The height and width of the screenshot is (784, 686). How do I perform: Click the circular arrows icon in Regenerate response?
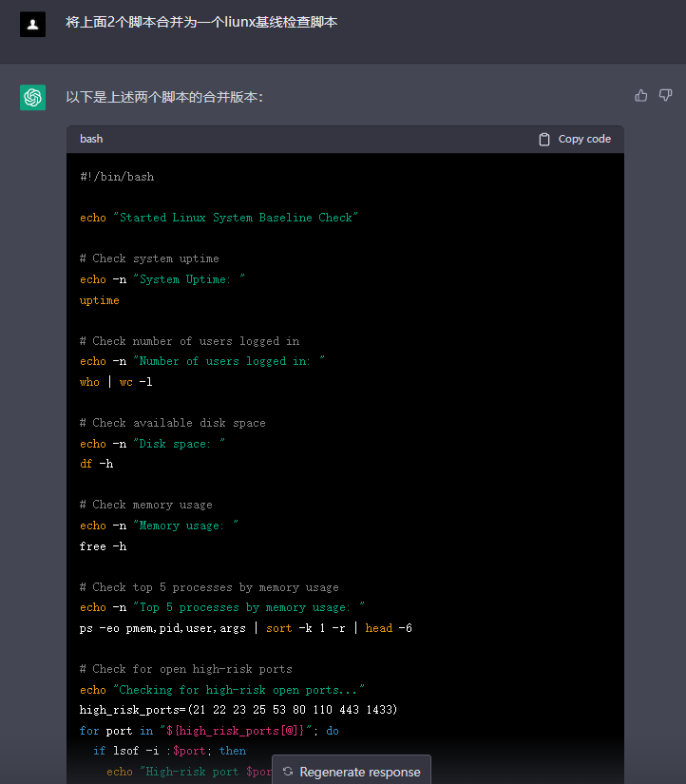[288, 772]
